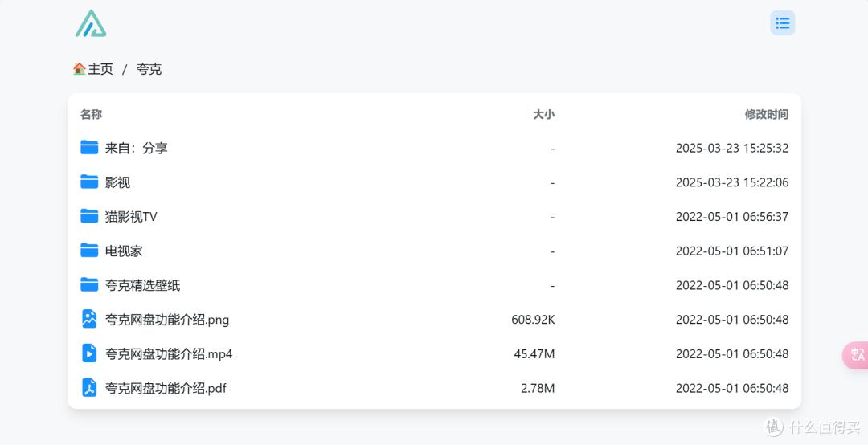Open file 夸克网盘功能介绍.pdf
This screenshot has width=868, height=445.
click(x=166, y=388)
